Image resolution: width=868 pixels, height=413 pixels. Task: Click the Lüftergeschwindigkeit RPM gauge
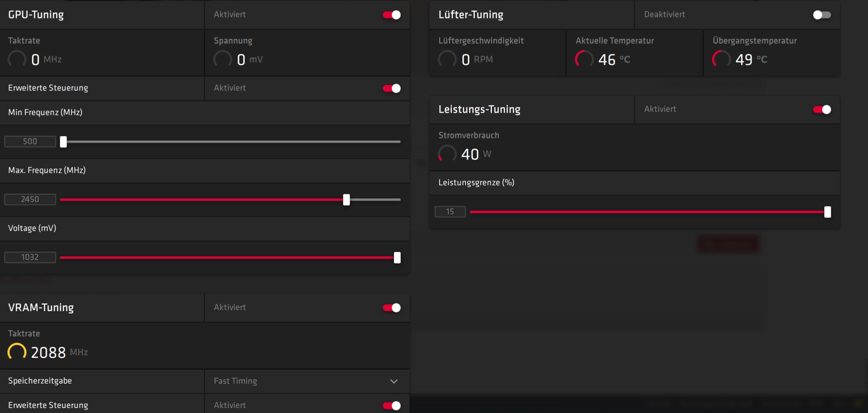tap(447, 59)
